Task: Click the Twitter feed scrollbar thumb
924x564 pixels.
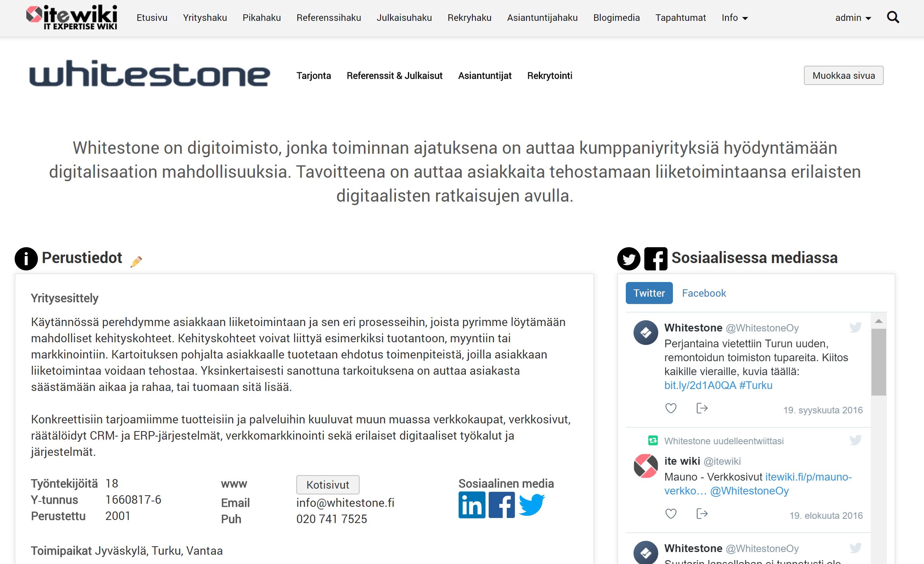Action: pyautogui.click(x=879, y=362)
